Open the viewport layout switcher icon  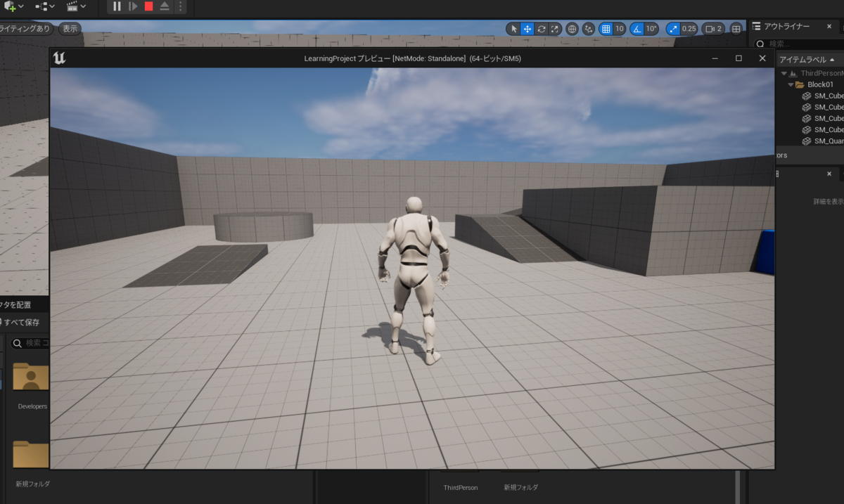[x=736, y=29]
